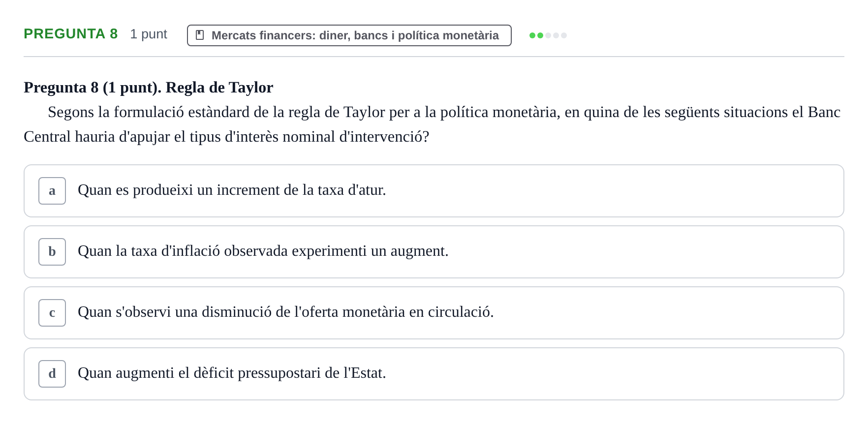Select answer option b about observed inflation
The image size is (868, 425).
(434, 252)
